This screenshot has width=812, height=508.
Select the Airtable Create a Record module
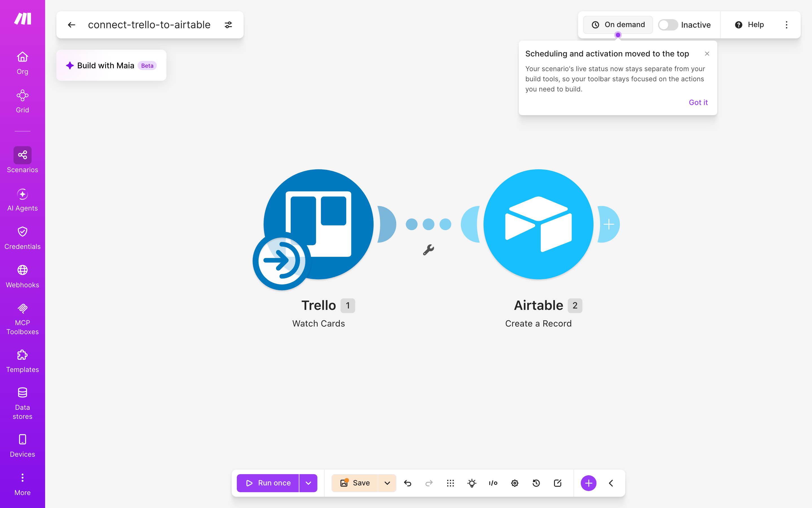tap(538, 224)
